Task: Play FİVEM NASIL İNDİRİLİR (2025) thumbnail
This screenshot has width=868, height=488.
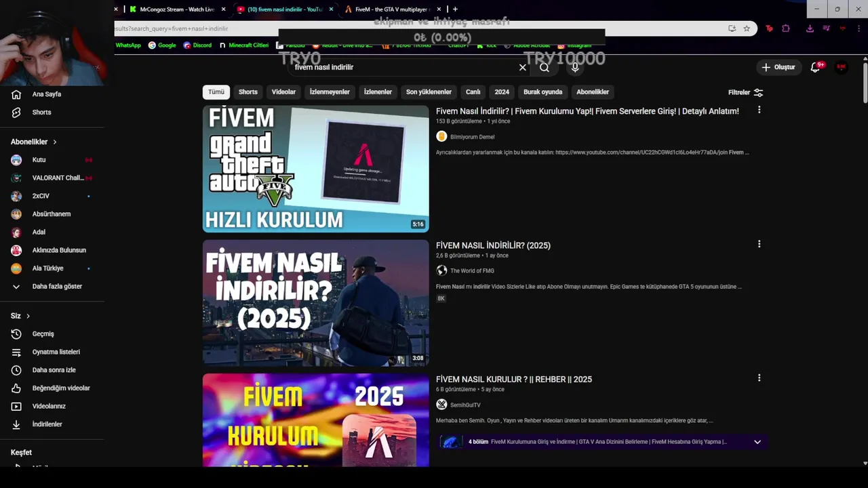Action: coord(316,303)
